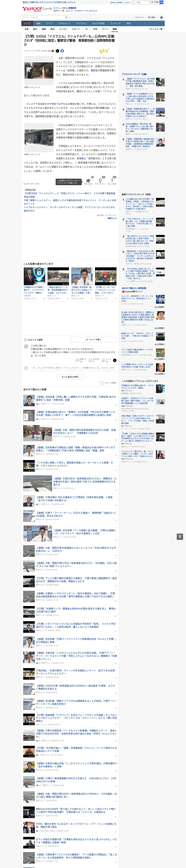
Task: Open トピックス一覧 list
Action: (155, 29)
